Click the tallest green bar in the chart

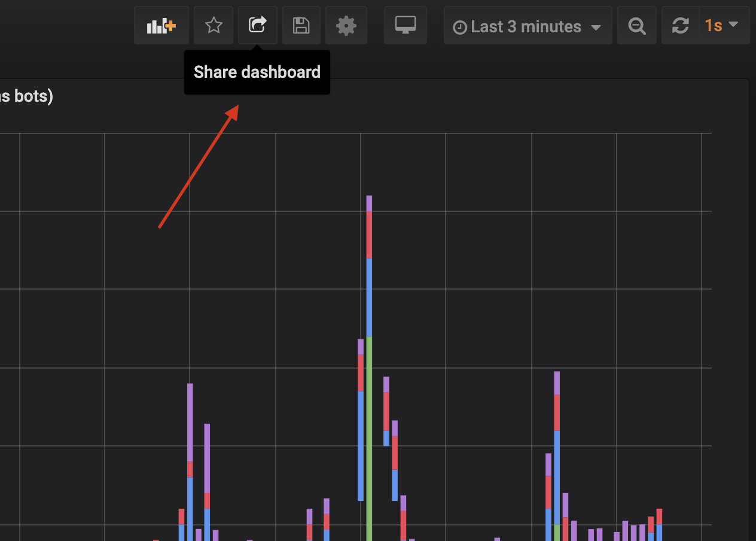click(369, 439)
